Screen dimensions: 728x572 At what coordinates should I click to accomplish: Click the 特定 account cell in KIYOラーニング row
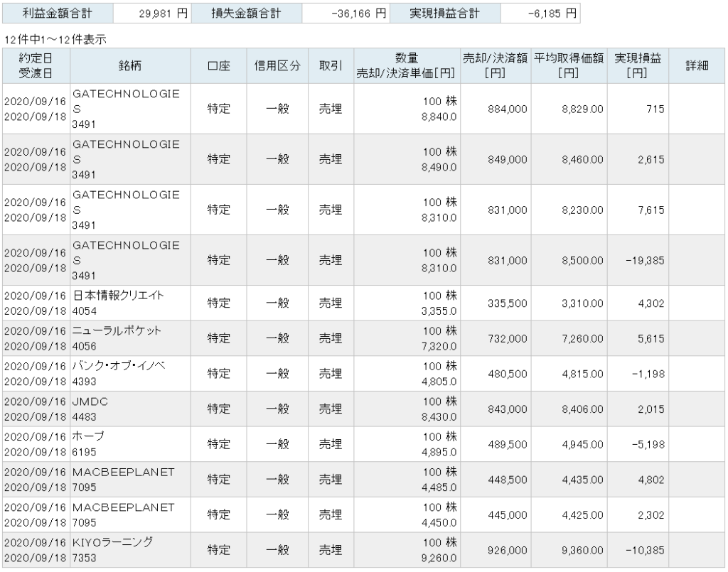pyautogui.click(x=219, y=550)
